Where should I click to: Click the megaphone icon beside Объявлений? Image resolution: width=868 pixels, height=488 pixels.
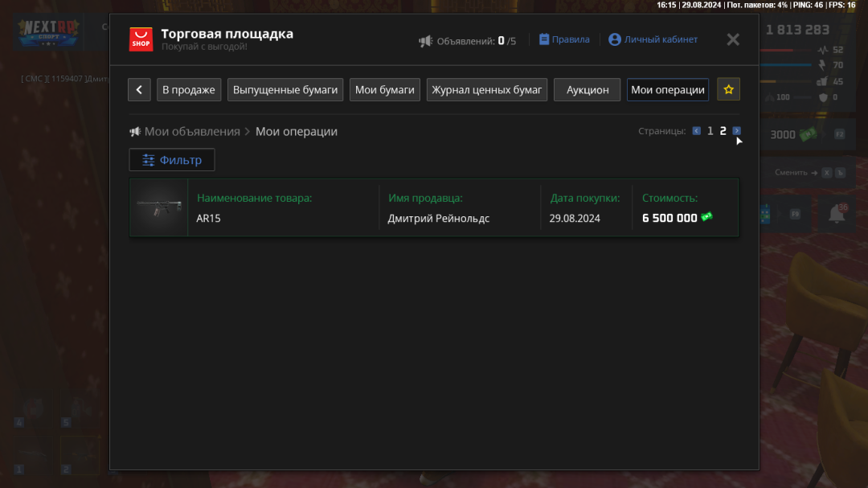(425, 41)
